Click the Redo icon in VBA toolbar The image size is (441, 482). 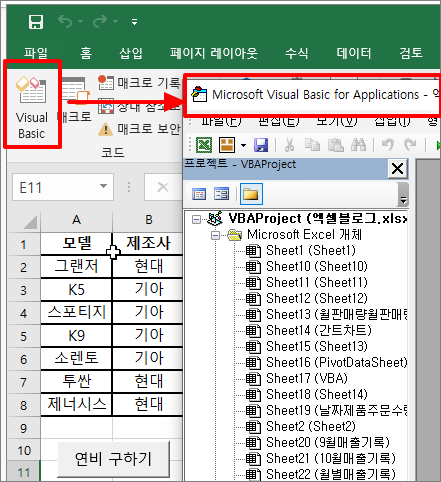pos(410,145)
